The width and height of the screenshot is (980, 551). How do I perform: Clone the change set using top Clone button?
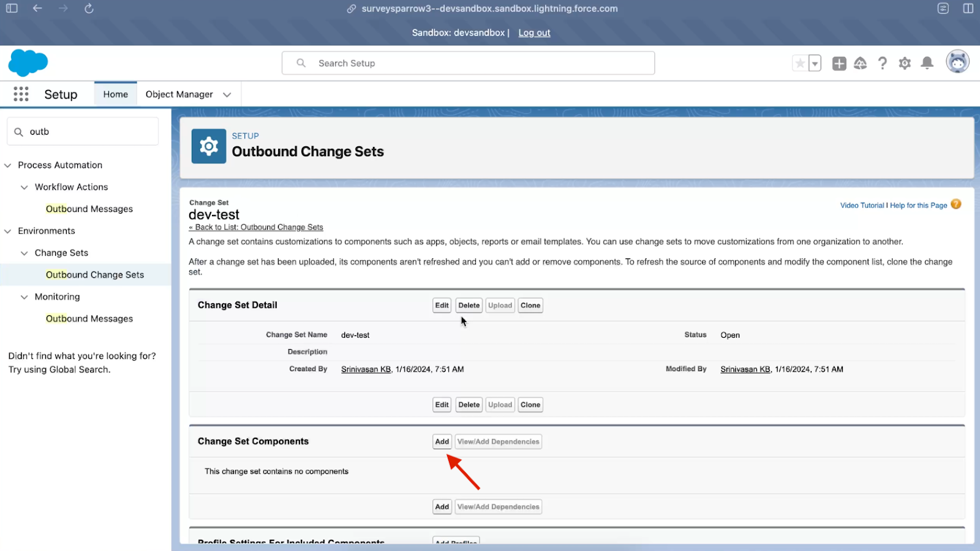tap(530, 305)
